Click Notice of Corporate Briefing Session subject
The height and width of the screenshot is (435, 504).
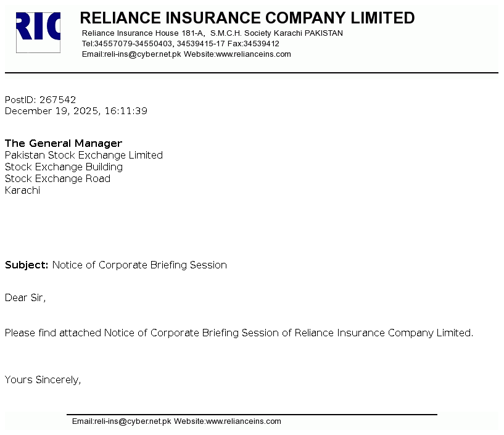(x=139, y=265)
